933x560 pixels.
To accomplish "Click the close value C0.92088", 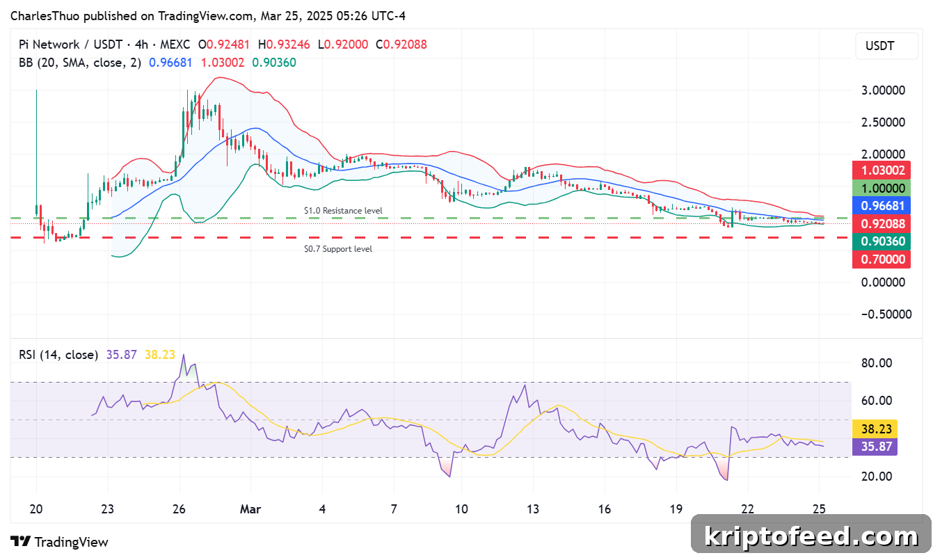I will coord(401,45).
